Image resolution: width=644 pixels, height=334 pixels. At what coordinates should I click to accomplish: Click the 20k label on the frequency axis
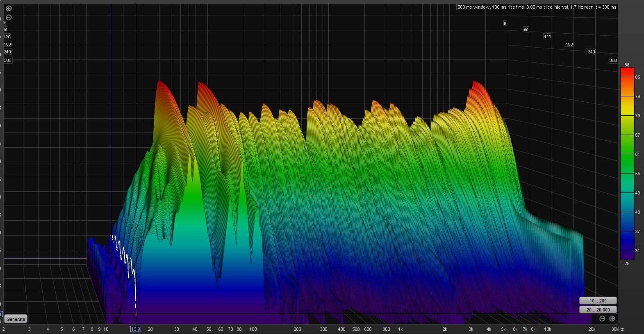tap(592, 329)
